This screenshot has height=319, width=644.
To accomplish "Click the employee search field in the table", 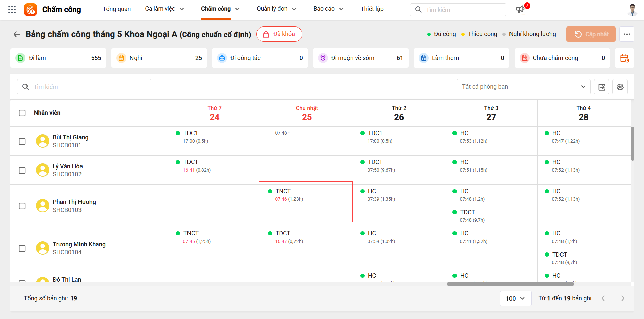I will point(84,87).
